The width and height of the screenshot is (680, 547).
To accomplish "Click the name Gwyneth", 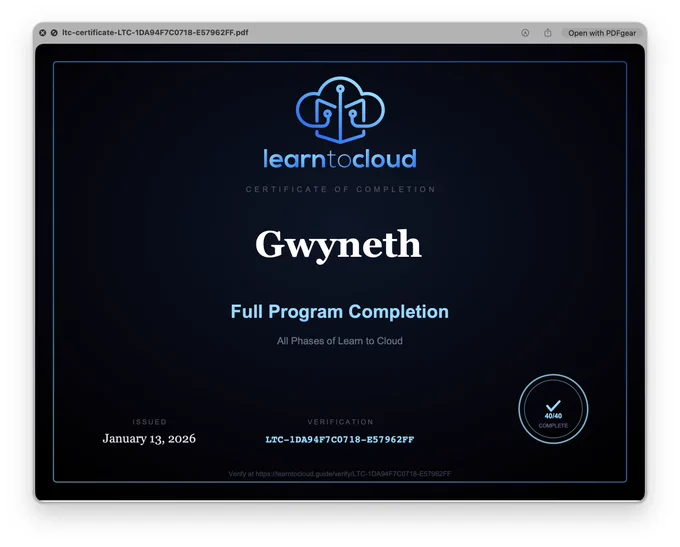I will click(x=338, y=245).
